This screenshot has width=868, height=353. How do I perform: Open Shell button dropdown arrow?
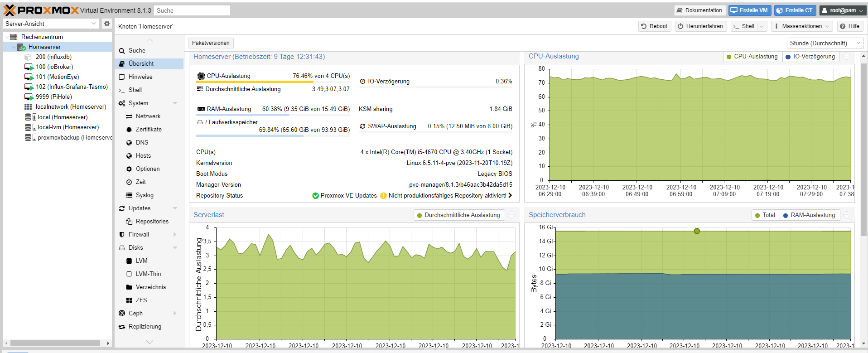click(x=762, y=26)
